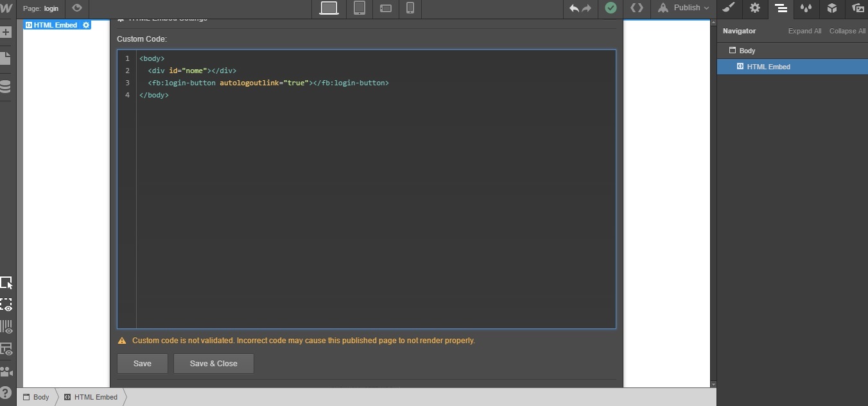Open the Style panel brush icon
The image size is (868, 406).
point(729,8)
